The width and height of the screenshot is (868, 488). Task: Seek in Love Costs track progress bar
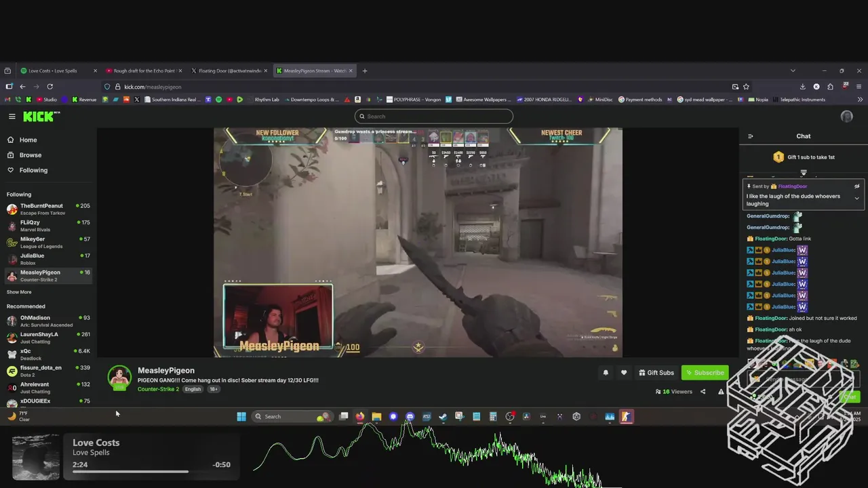pyautogui.click(x=151, y=472)
